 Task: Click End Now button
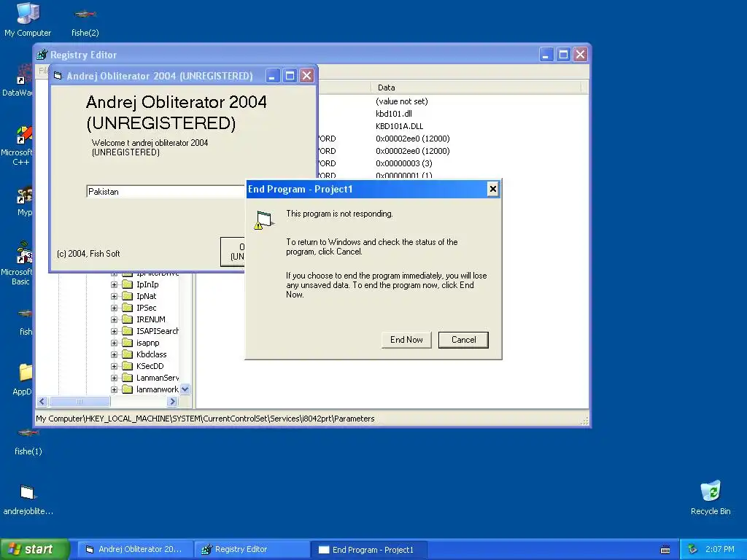(x=406, y=340)
